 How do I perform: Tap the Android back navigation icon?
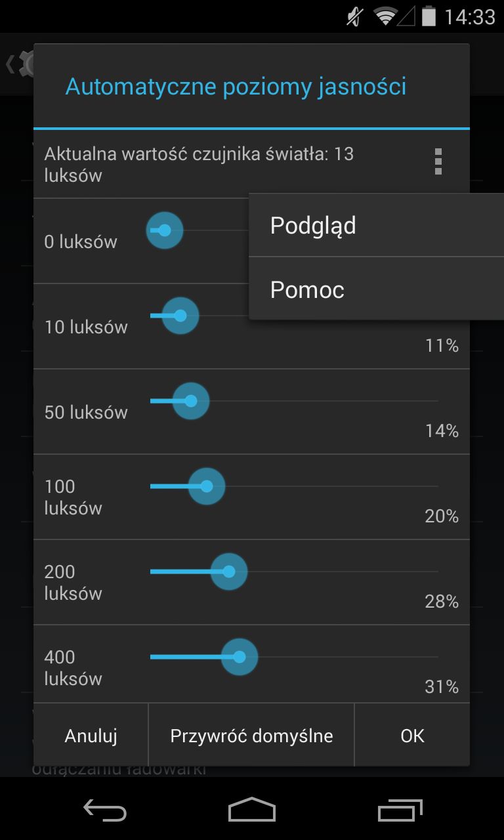pyautogui.click(x=105, y=810)
